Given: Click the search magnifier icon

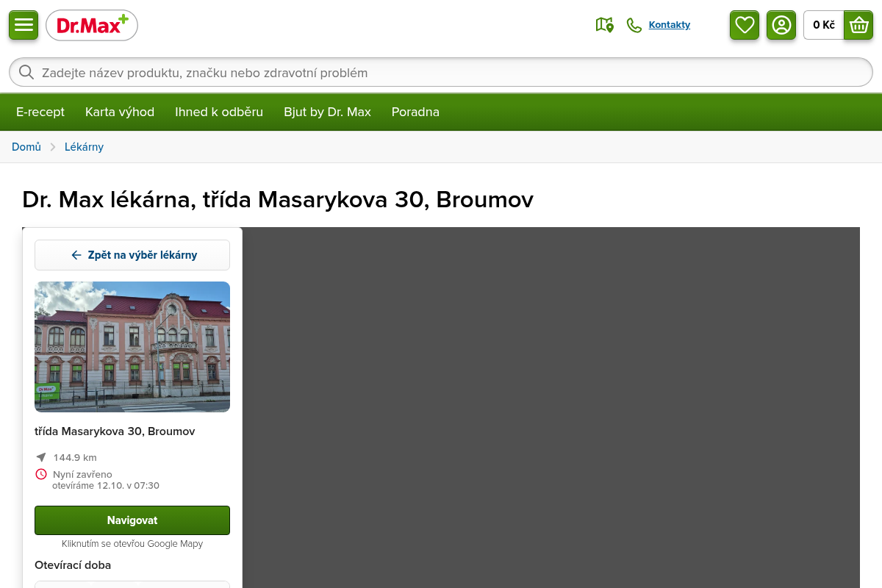Looking at the screenshot, I should (26, 72).
